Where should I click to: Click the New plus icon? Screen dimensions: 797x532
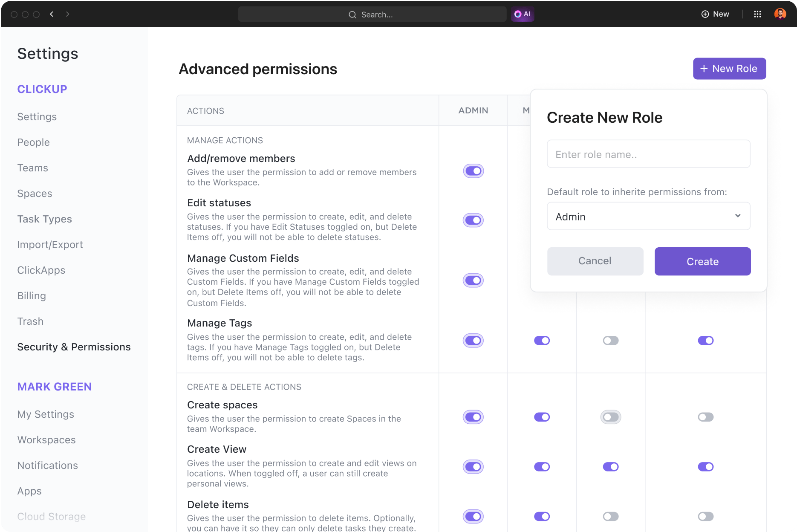pyautogui.click(x=705, y=14)
